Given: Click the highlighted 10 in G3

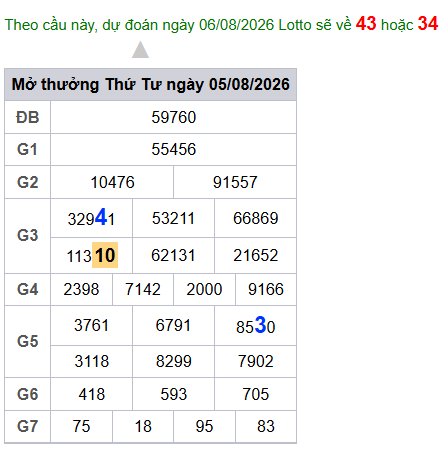Looking at the screenshot, I should (x=105, y=255).
